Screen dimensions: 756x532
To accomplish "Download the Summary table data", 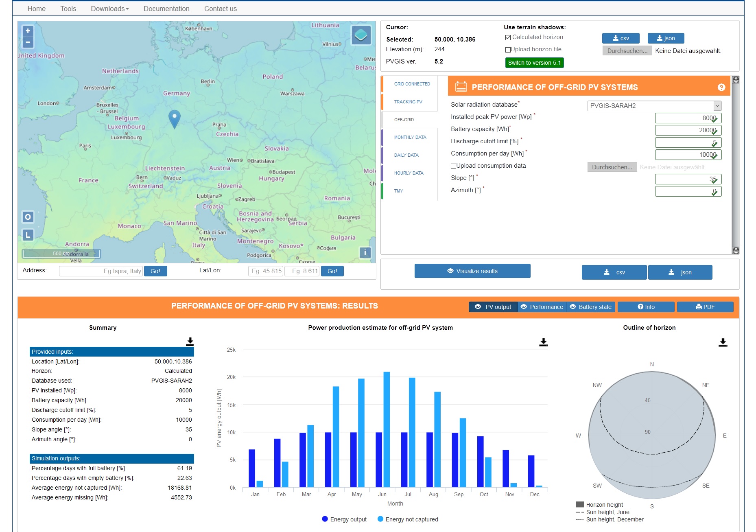I will coord(190,342).
